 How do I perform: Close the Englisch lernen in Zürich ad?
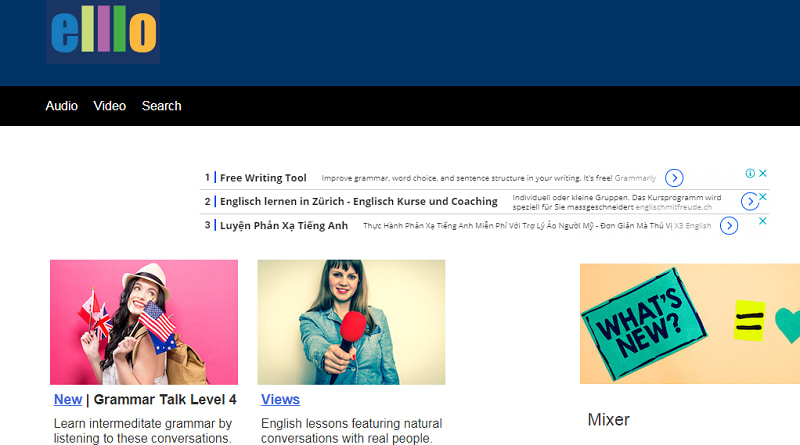point(763,197)
